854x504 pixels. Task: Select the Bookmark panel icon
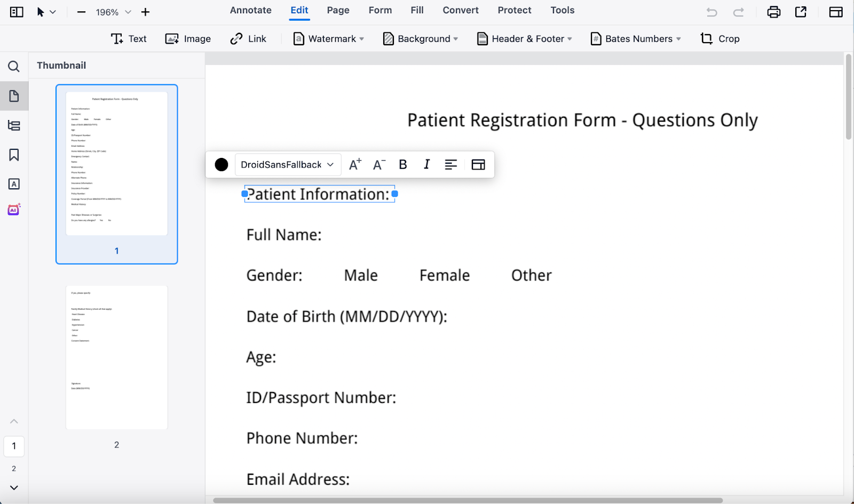click(x=14, y=155)
